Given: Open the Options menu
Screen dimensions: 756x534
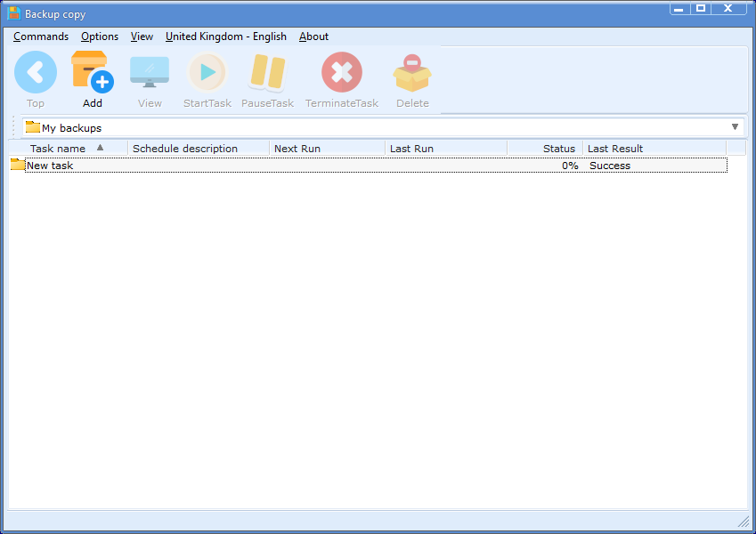Looking at the screenshot, I should (x=100, y=36).
